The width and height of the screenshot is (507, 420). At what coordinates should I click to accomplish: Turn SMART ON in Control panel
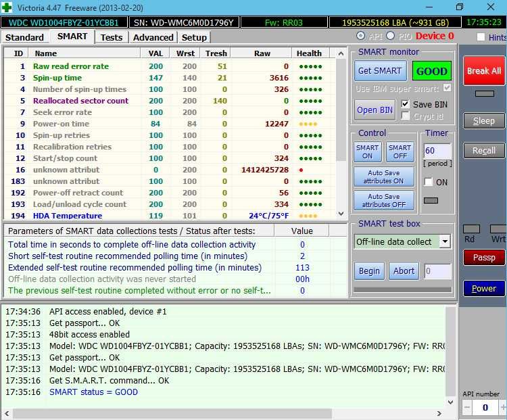pos(368,152)
